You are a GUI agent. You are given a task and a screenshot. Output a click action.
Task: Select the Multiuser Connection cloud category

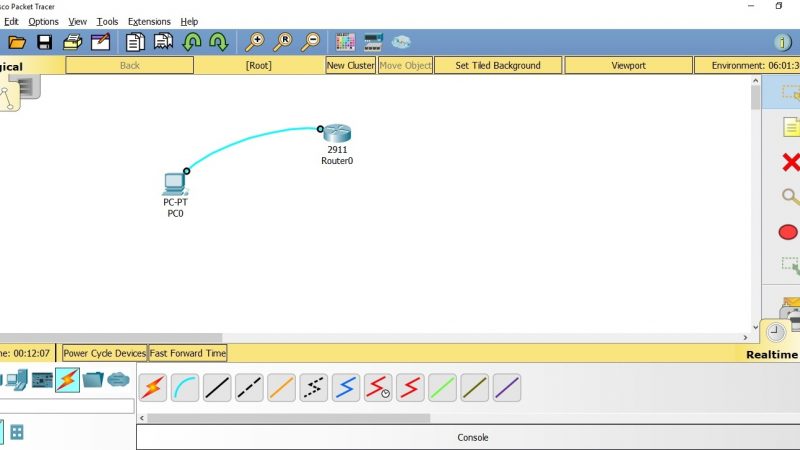118,380
